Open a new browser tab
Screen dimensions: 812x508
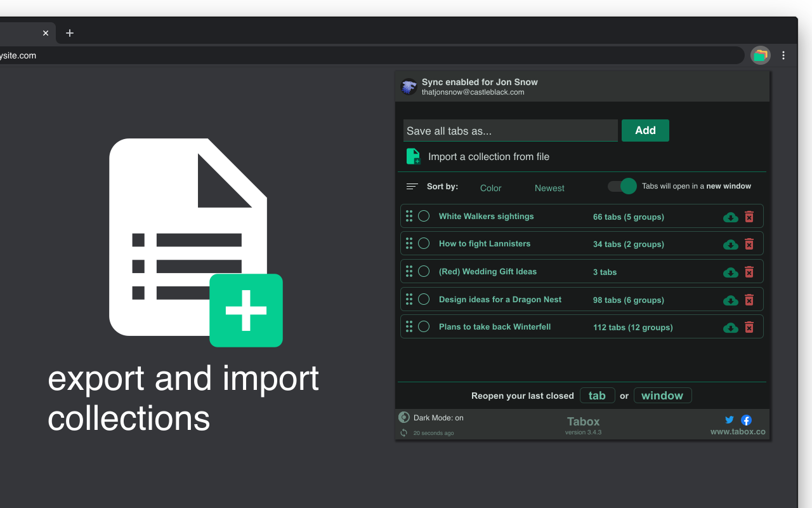(x=70, y=33)
